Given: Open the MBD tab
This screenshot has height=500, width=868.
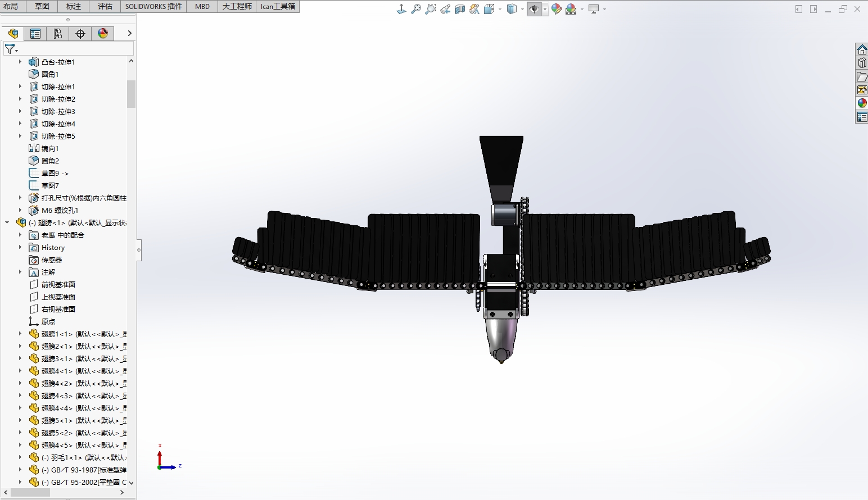Looking at the screenshot, I should pos(202,6).
